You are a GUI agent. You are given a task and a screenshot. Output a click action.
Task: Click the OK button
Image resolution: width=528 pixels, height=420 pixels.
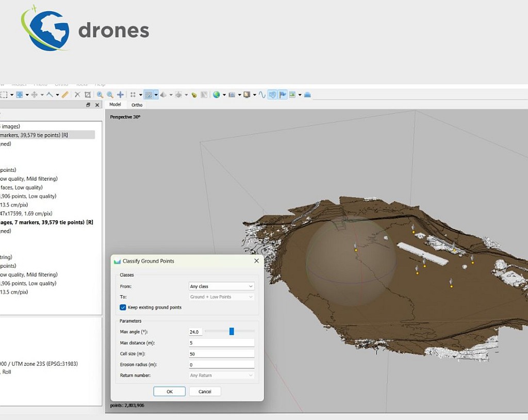(169, 391)
